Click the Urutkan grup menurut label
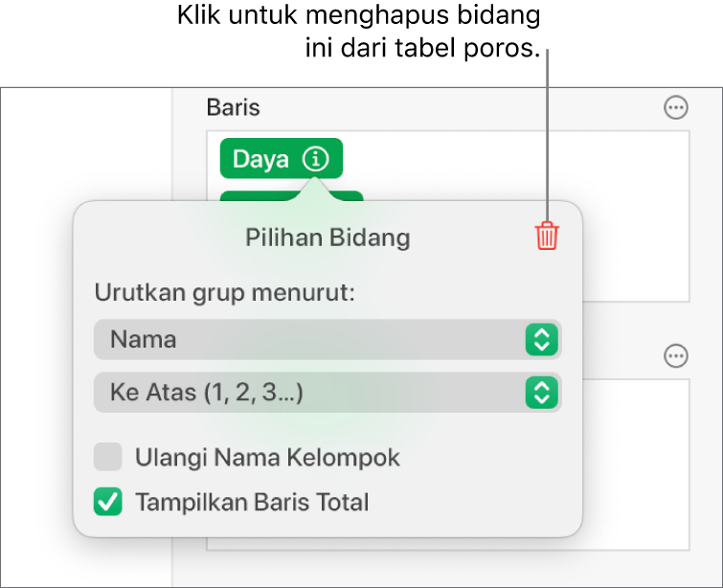The height and width of the screenshot is (588, 723). [x=224, y=292]
